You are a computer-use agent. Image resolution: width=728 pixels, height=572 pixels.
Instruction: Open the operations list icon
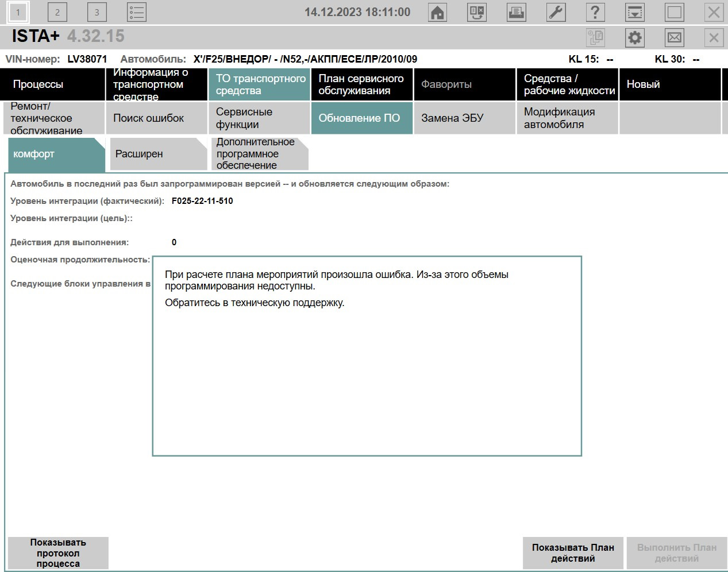[137, 12]
